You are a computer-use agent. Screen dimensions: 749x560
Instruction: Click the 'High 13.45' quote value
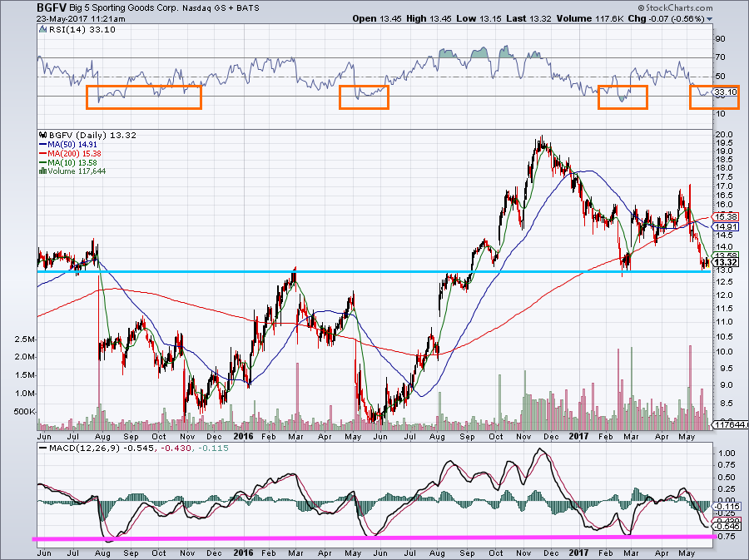[429, 18]
